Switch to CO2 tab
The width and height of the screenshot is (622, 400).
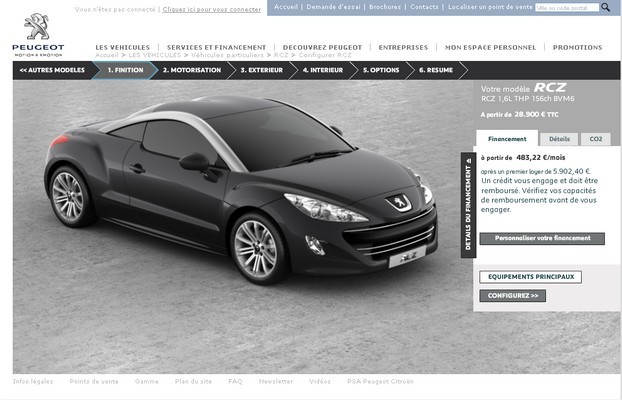(596, 139)
